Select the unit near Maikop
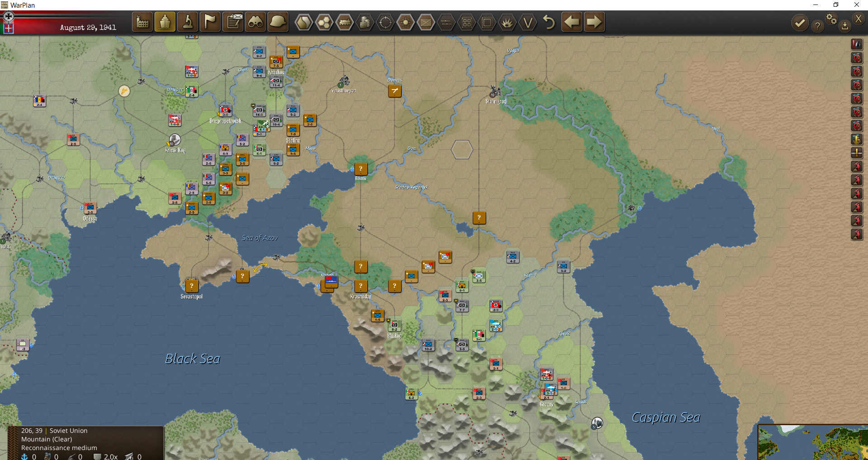The image size is (868, 460). click(394, 325)
